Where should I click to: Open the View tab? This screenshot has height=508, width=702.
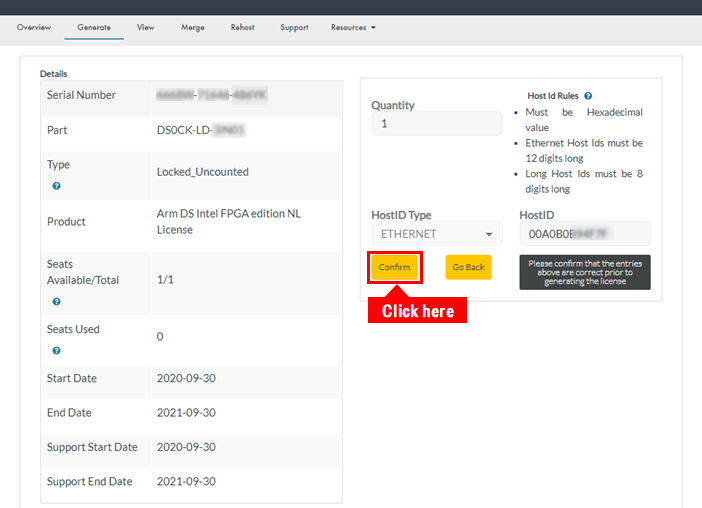point(146,27)
